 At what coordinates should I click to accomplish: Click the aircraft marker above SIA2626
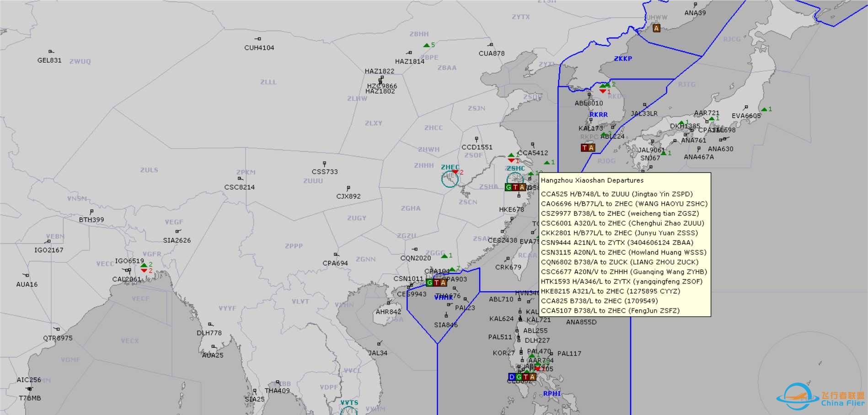(178, 231)
